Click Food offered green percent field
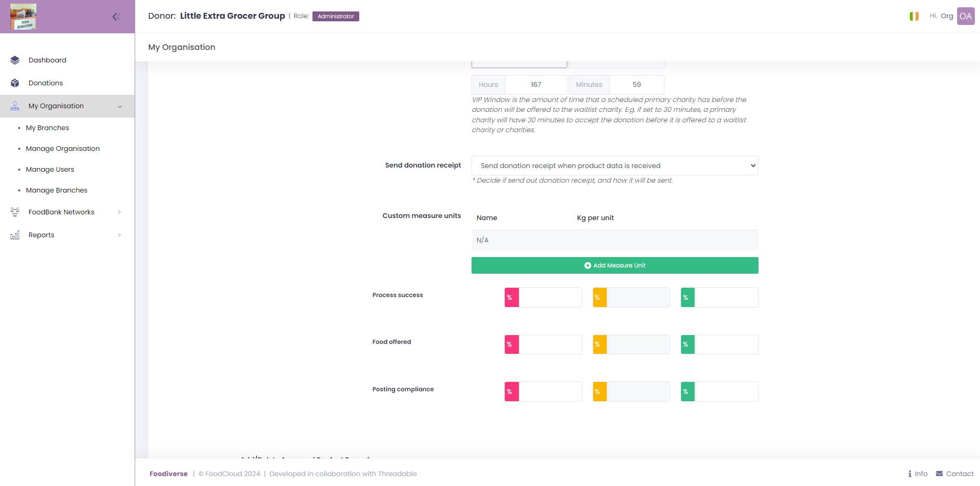980x486 pixels. pyautogui.click(x=726, y=344)
